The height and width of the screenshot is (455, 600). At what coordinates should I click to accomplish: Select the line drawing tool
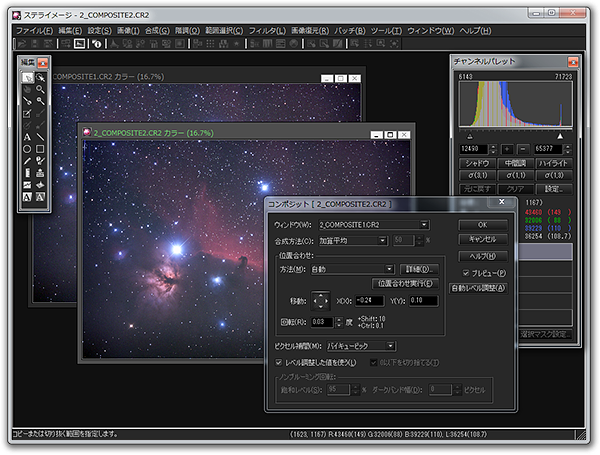coord(40,137)
